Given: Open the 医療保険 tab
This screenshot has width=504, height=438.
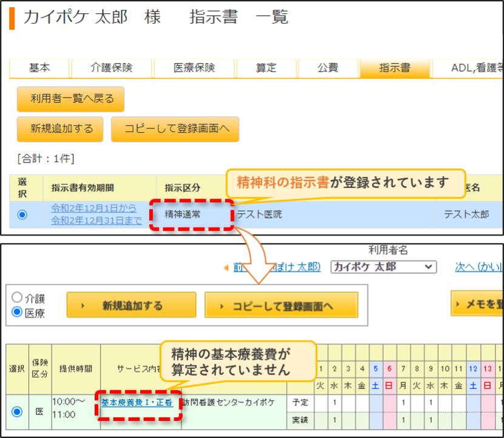Looking at the screenshot, I should pyautogui.click(x=194, y=68).
